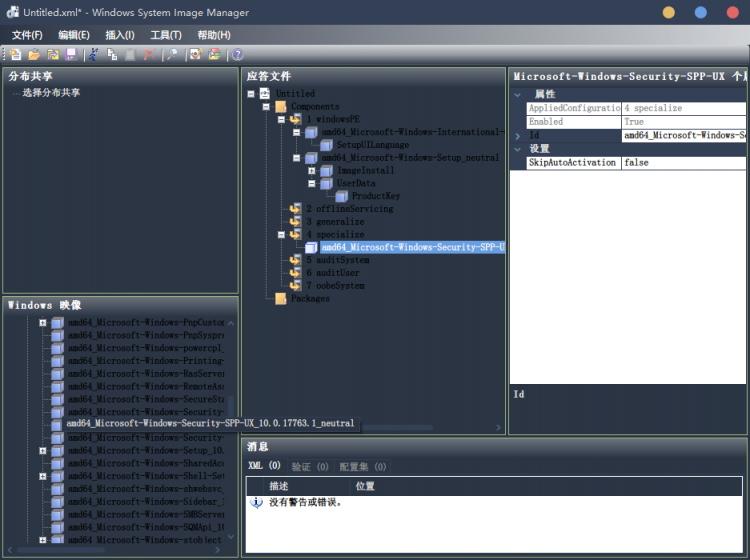Switch to the 配置集 (0) tab
The width and height of the screenshot is (750, 560).
362,466
